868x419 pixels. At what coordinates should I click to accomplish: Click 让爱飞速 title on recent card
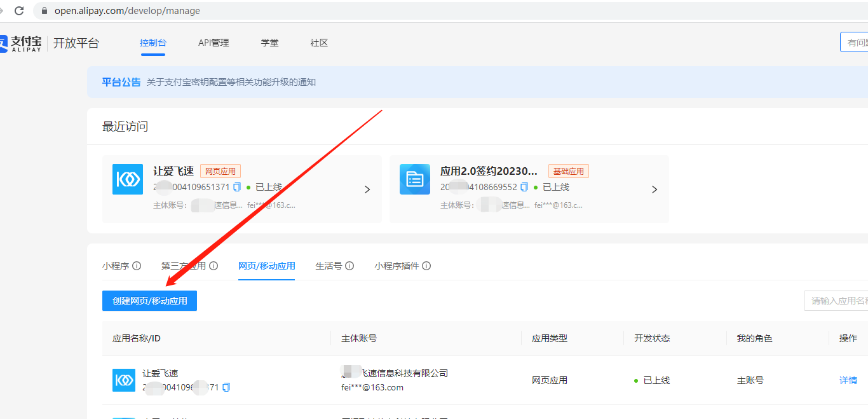pos(173,171)
